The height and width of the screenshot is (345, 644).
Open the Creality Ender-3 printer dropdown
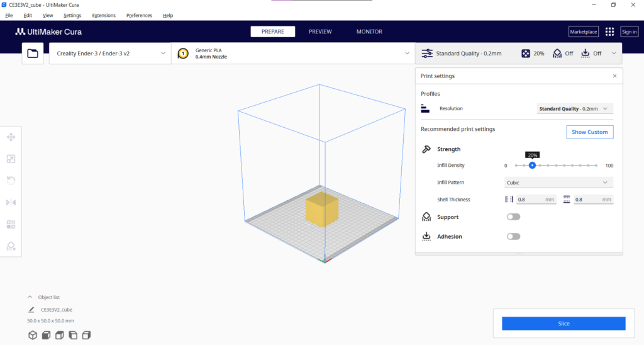coord(110,54)
